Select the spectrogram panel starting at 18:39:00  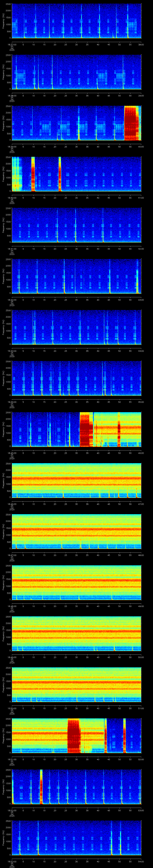pyautogui.click(x=76, y=123)
